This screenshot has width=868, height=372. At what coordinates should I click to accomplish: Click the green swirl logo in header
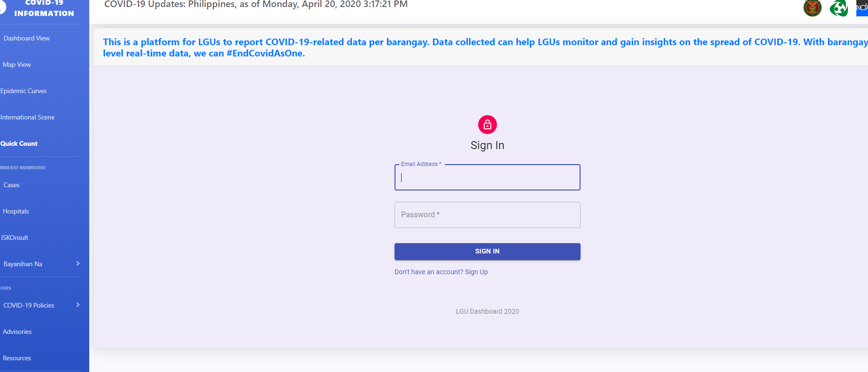pyautogui.click(x=838, y=8)
